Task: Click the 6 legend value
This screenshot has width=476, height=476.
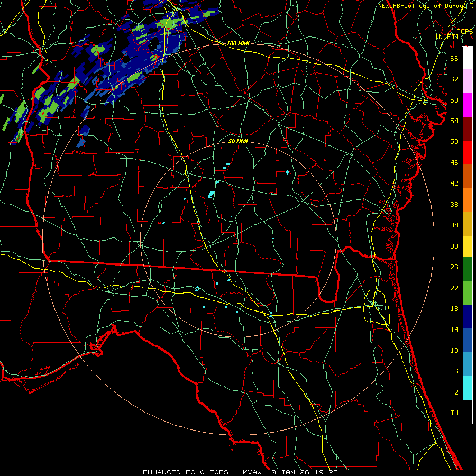Action: point(456,371)
